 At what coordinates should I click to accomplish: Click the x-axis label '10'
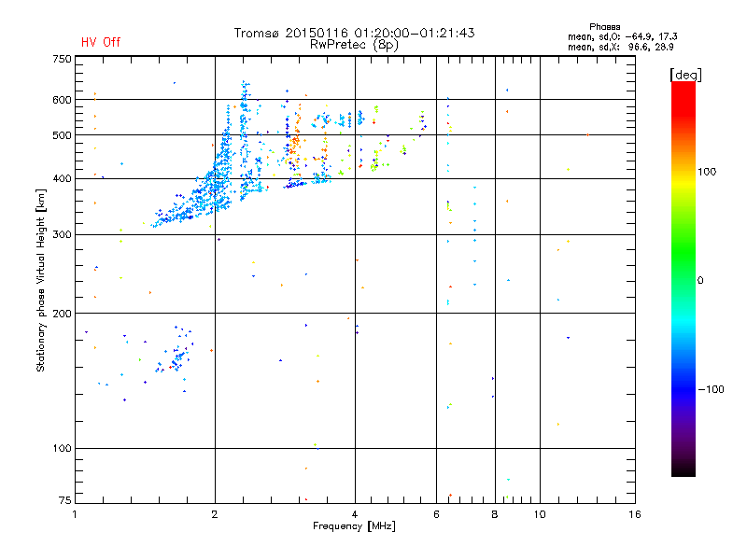point(540,514)
